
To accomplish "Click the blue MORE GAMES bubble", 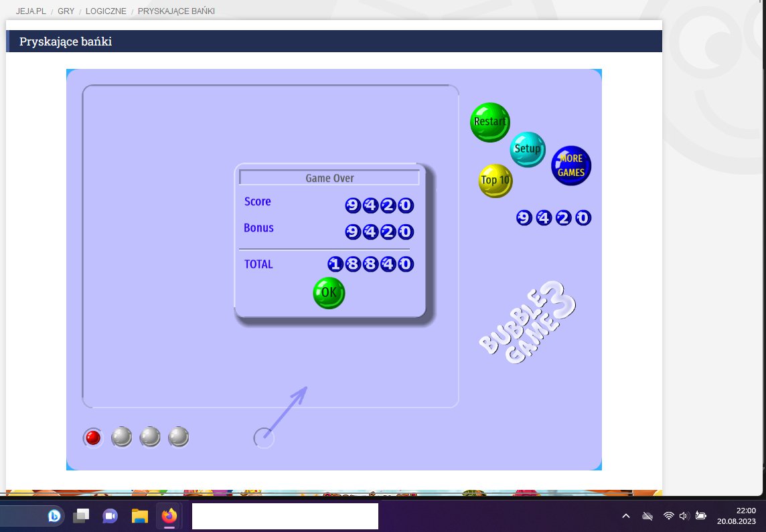I will [571, 165].
